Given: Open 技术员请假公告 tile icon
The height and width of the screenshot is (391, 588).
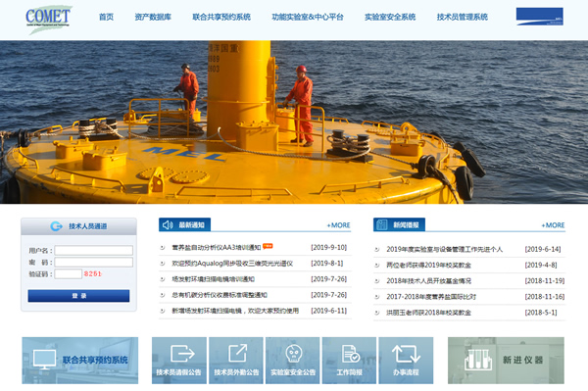Looking at the screenshot, I should point(179,361).
